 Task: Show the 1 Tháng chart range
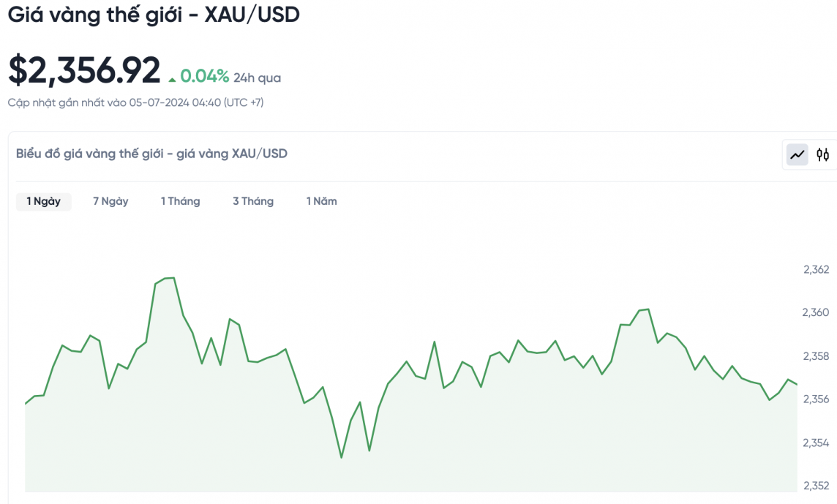[x=180, y=201]
